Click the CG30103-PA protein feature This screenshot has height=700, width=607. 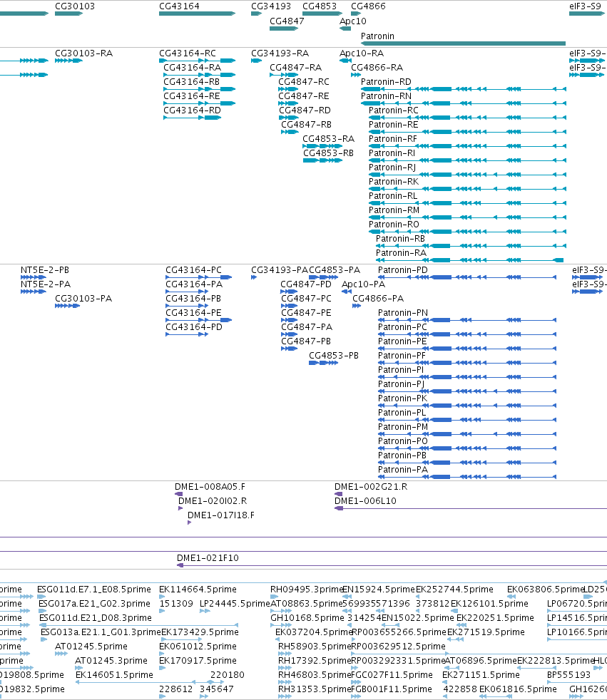pyautogui.click(x=67, y=306)
